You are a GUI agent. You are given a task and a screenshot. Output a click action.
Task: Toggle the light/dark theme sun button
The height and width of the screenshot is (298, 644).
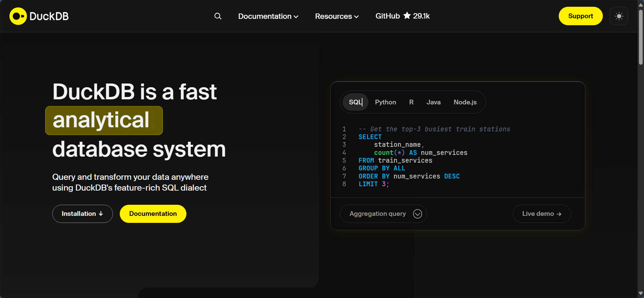point(619,16)
